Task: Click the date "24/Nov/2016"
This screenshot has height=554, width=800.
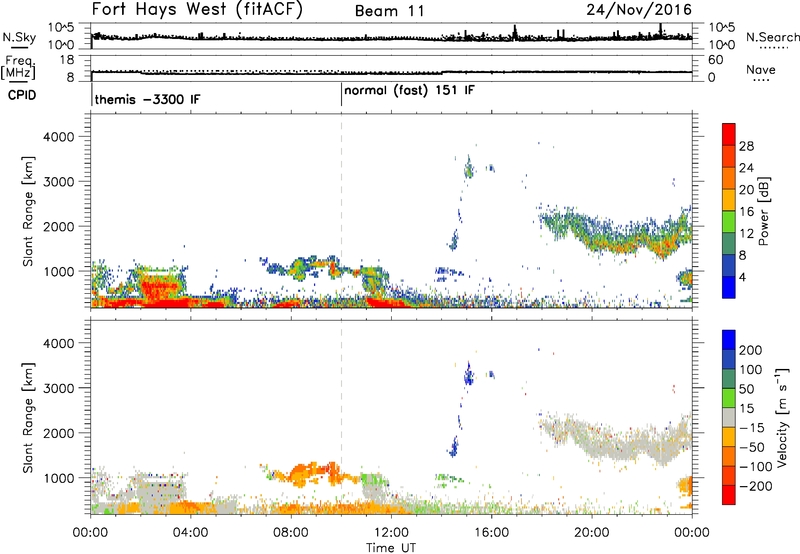Action: (x=639, y=10)
